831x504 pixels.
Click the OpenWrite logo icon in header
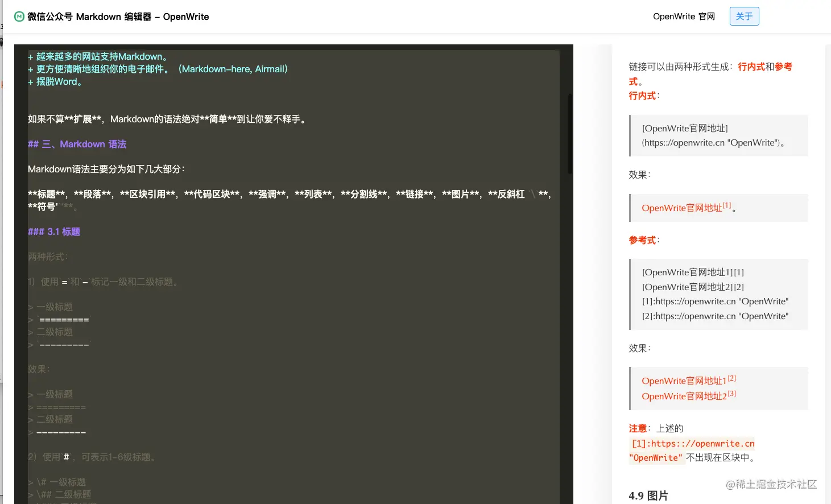tap(19, 16)
